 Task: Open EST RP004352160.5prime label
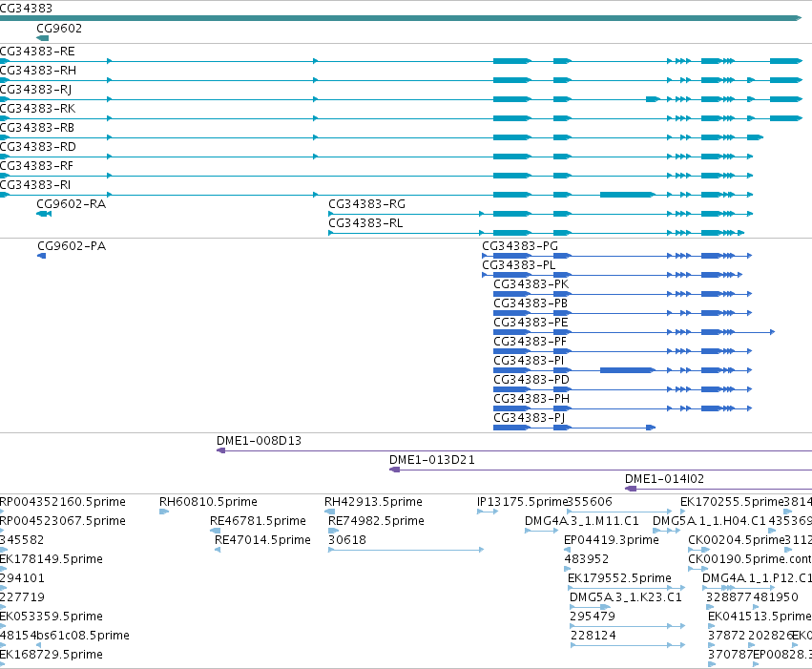pyautogui.click(x=63, y=502)
